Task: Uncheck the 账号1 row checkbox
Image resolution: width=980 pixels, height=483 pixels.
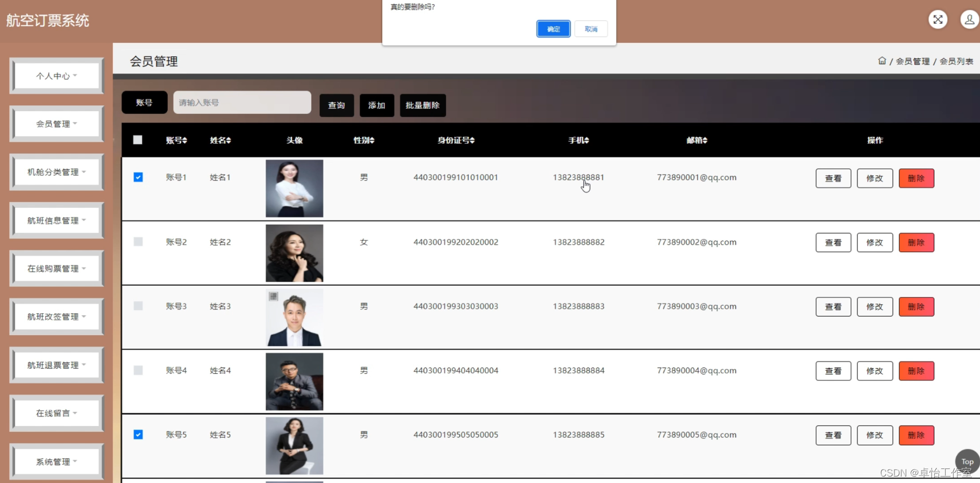Action: pyautogui.click(x=138, y=177)
